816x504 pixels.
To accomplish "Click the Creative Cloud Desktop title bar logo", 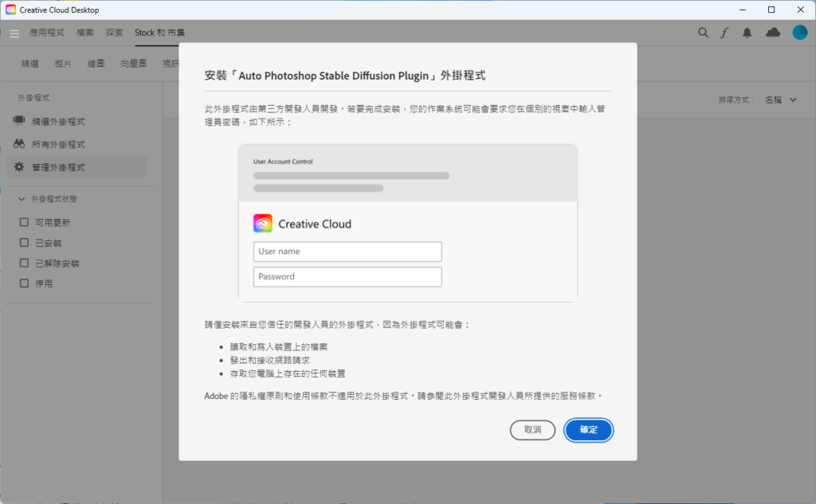I will [x=10, y=10].
